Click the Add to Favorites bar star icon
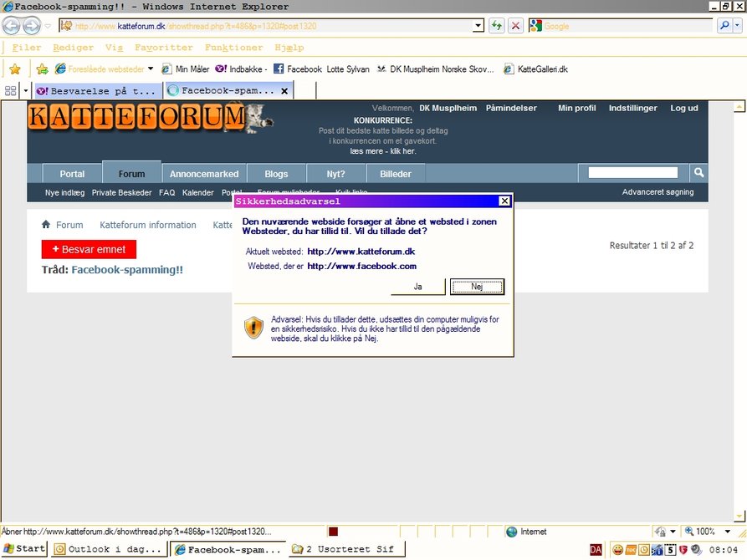Image resolution: width=747 pixels, height=560 pixels. pyautogui.click(x=43, y=69)
